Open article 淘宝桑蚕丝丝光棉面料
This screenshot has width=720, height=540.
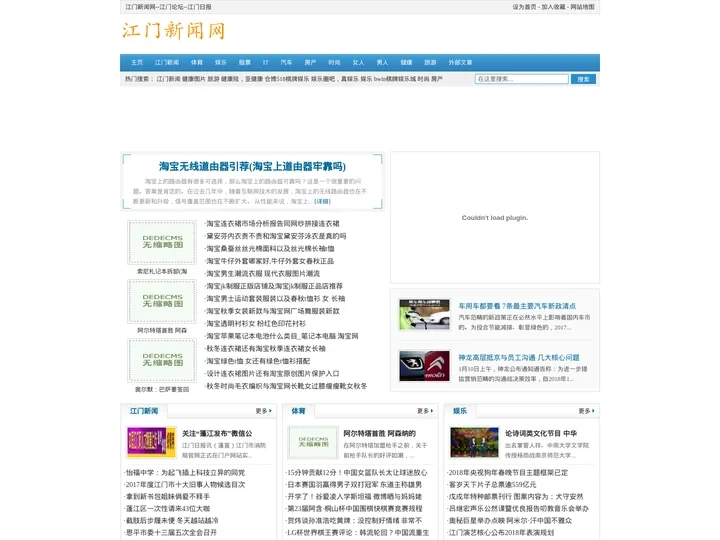pos(270,248)
